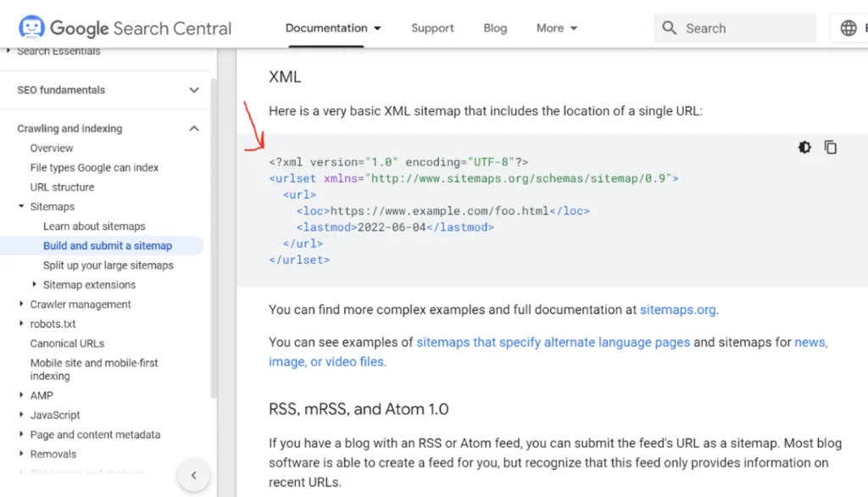Click the language globe icon

pyautogui.click(x=849, y=27)
